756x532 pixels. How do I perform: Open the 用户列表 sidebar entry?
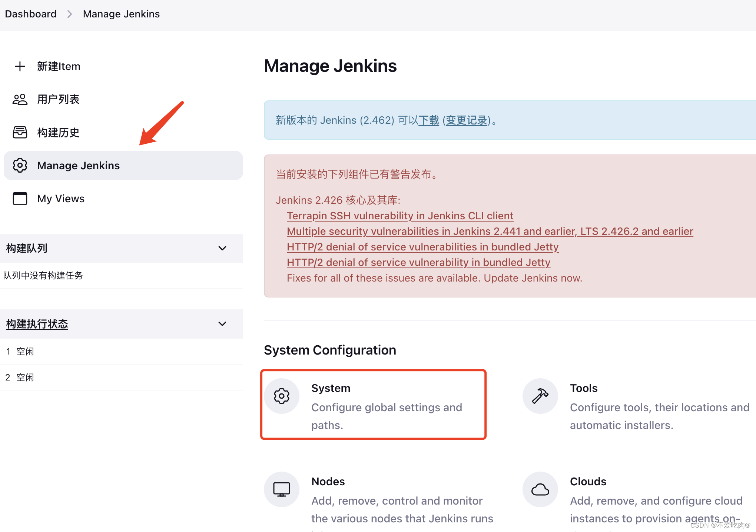click(123, 99)
